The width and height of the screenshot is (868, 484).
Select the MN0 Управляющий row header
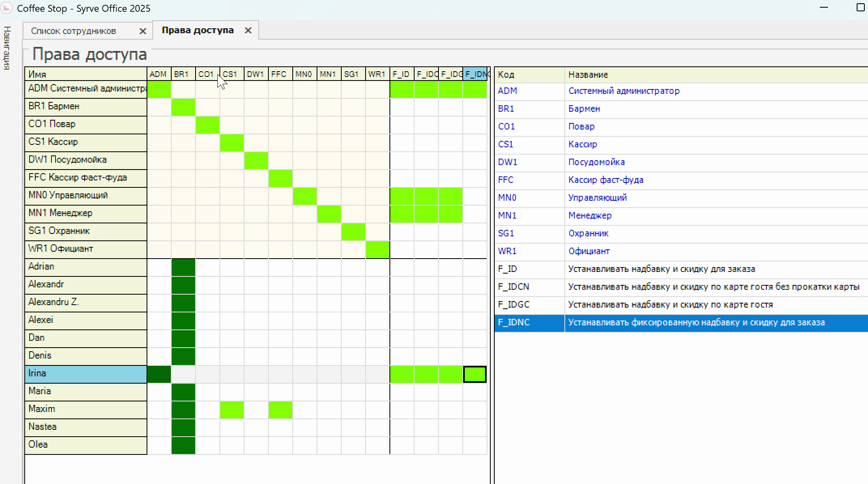86,196
